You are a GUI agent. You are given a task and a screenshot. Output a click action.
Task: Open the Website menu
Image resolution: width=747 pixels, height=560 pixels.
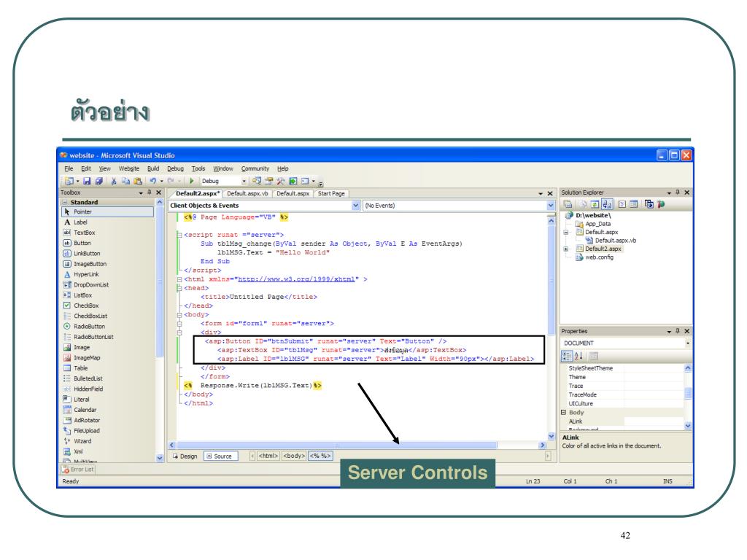pos(129,168)
